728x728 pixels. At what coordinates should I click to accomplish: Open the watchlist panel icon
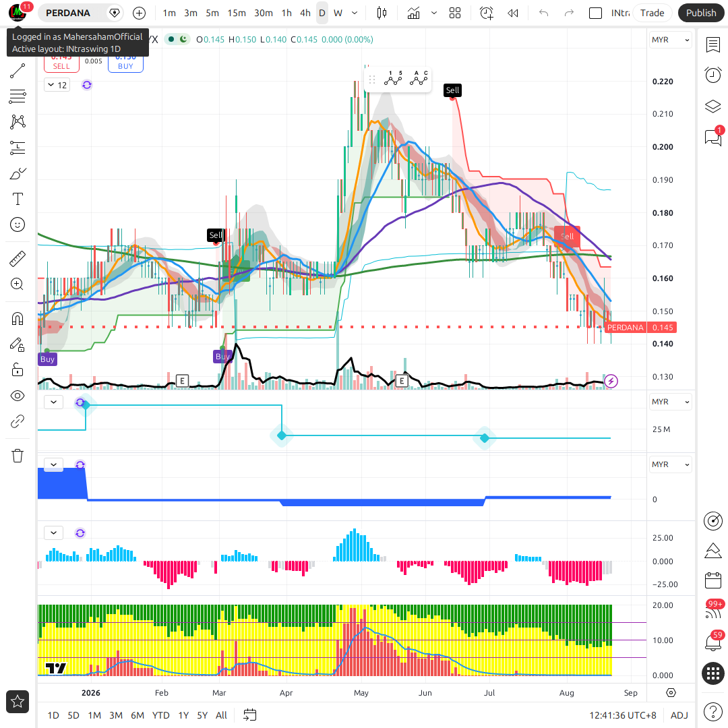click(x=712, y=45)
